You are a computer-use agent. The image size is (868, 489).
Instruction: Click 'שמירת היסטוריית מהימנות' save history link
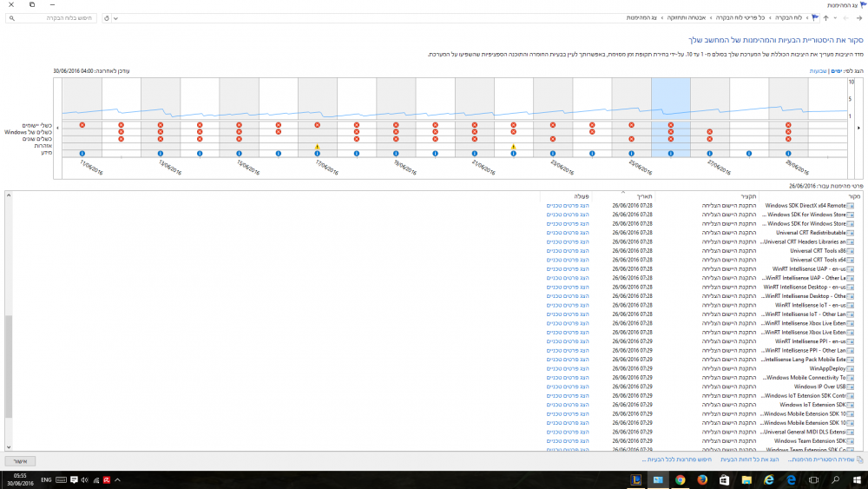[821, 459]
